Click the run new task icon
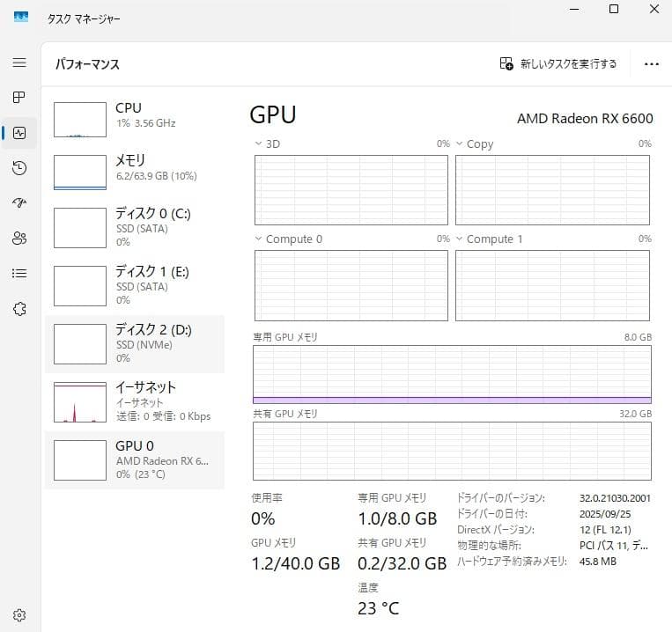Image resolution: width=672 pixels, height=632 pixels. 506,63
